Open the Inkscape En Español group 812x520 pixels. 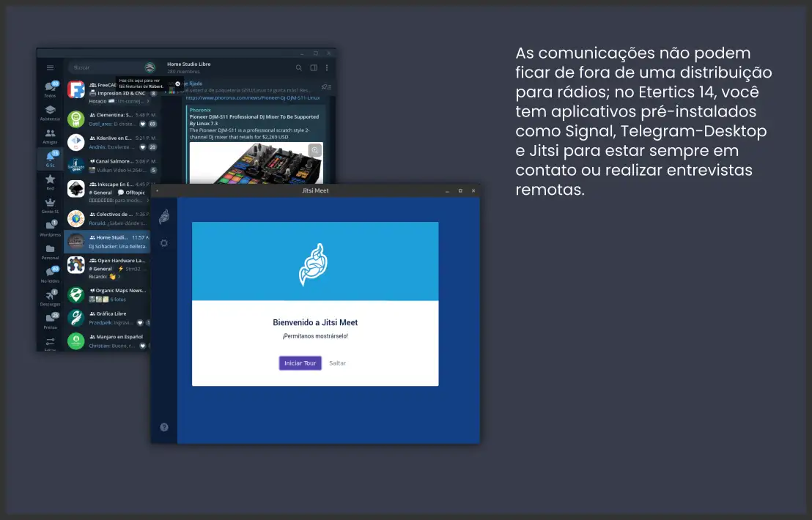108,192
